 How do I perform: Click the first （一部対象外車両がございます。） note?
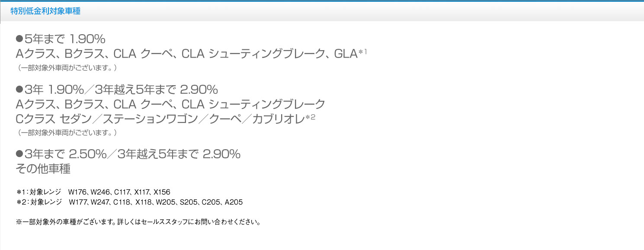tap(67, 68)
